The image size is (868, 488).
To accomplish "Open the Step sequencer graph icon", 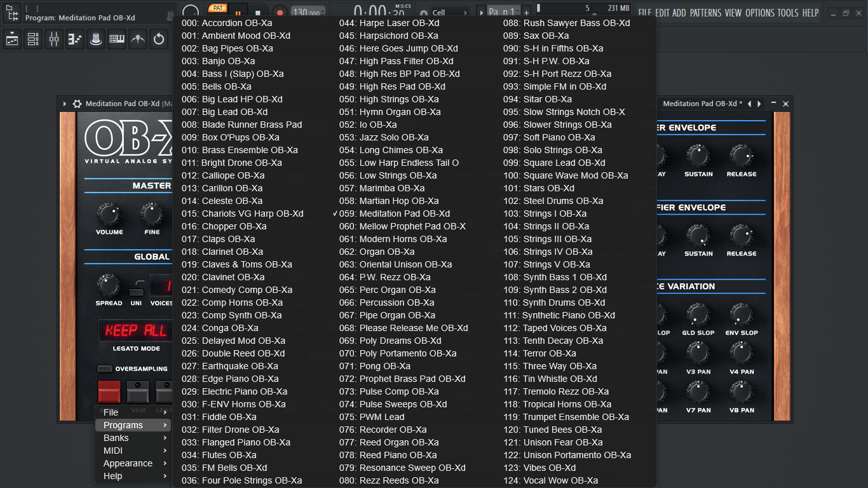I will coord(75,39).
